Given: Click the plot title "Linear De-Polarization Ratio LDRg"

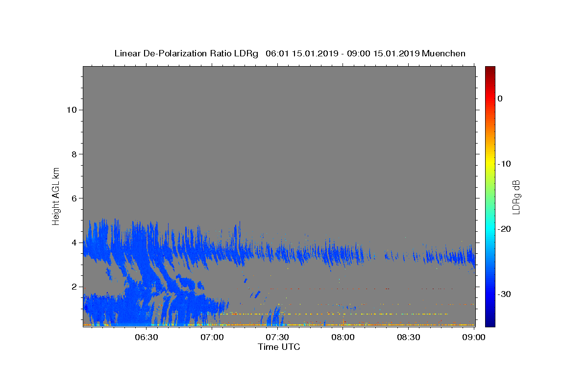Looking at the screenshot, I should coord(186,53).
